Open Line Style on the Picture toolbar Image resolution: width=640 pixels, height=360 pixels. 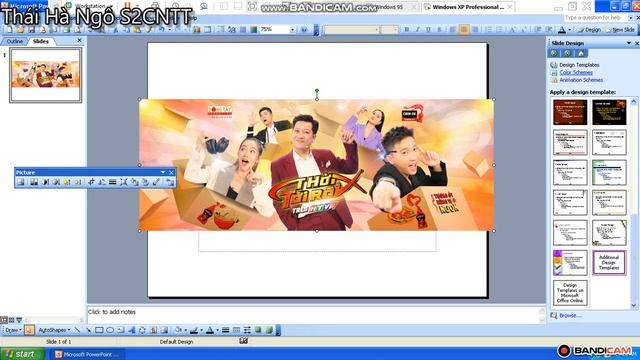coord(113,182)
